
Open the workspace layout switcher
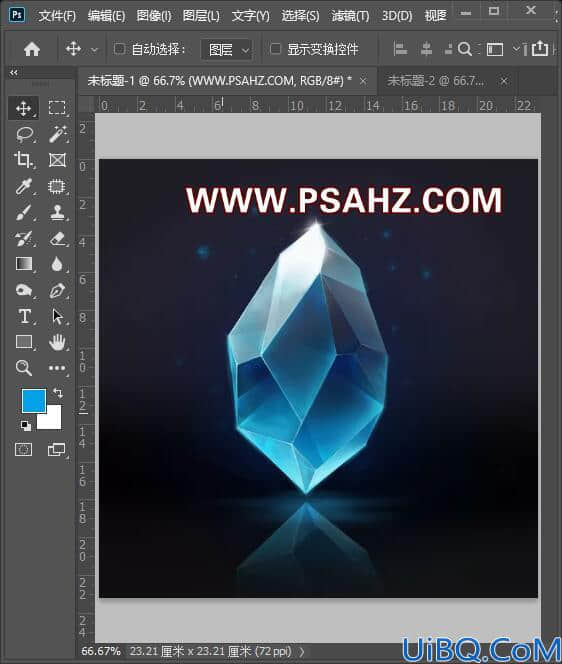[495, 50]
